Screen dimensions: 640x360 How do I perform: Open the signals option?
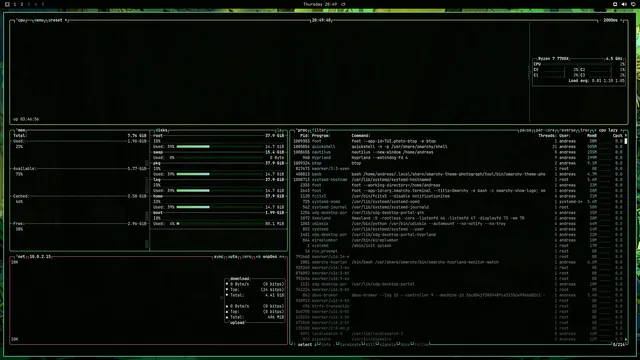(x=387, y=345)
